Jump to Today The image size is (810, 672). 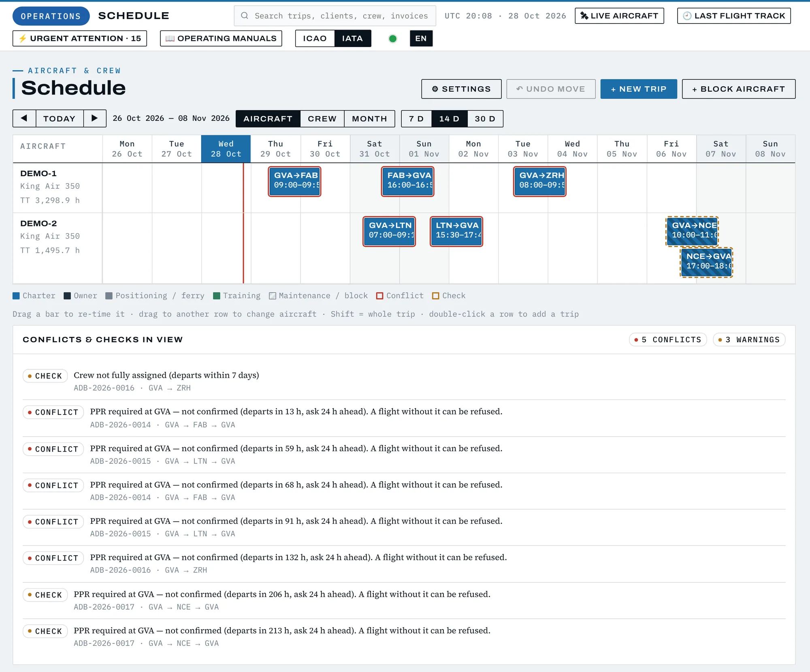[x=60, y=118]
